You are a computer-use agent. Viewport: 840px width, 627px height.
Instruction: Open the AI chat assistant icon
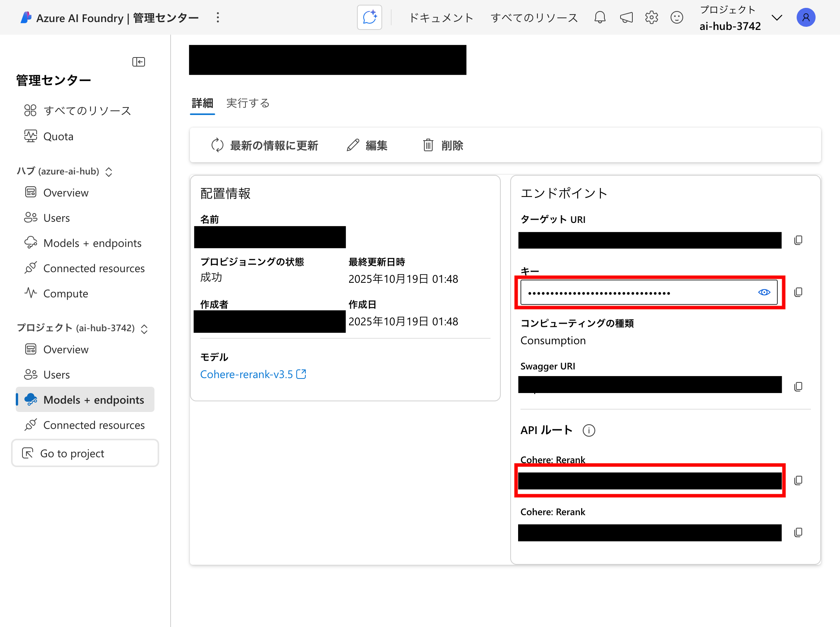pyautogui.click(x=369, y=17)
